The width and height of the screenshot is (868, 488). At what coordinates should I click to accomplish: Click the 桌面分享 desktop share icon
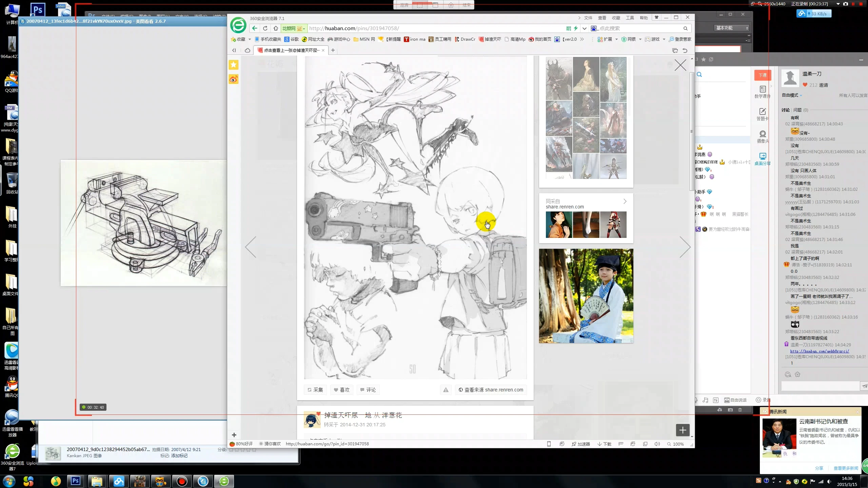(763, 159)
